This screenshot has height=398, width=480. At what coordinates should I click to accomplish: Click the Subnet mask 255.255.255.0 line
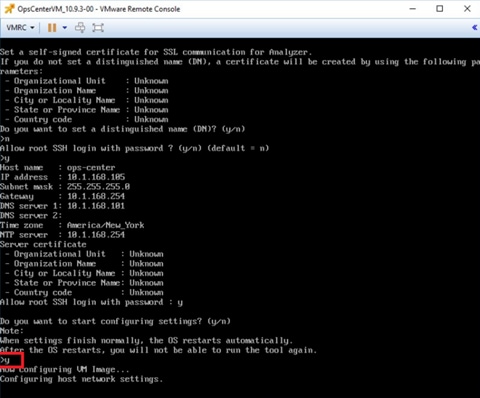(x=65, y=187)
